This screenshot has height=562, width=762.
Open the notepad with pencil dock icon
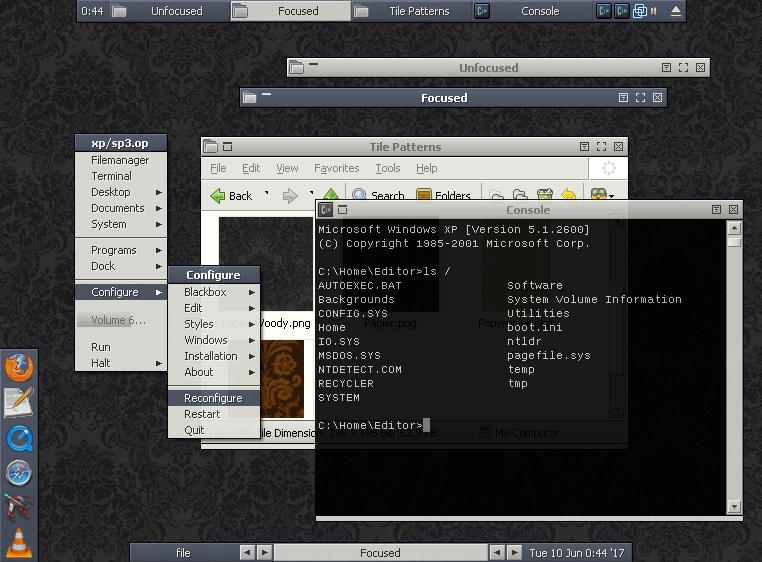(x=19, y=402)
